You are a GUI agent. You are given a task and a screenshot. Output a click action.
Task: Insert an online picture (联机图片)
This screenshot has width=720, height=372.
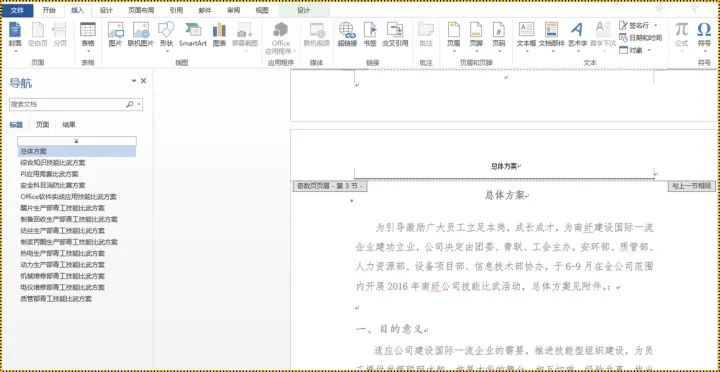(x=141, y=35)
